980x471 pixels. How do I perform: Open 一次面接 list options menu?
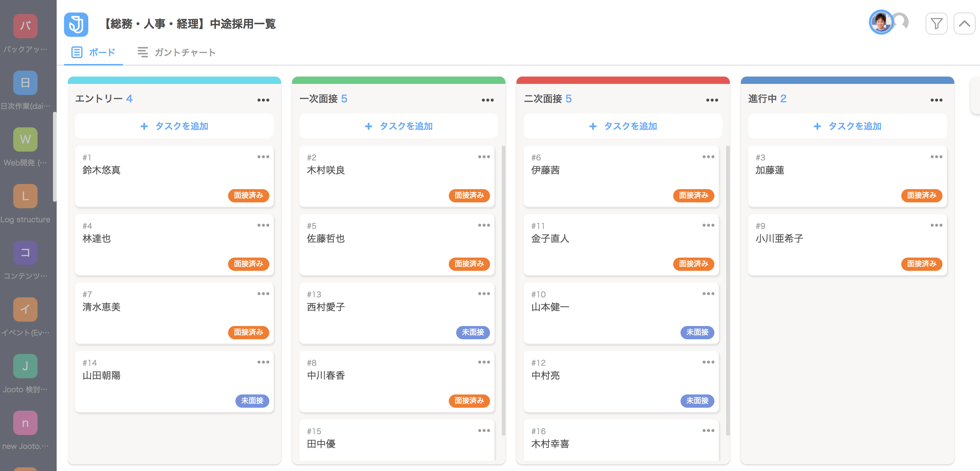pyautogui.click(x=488, y=100)
